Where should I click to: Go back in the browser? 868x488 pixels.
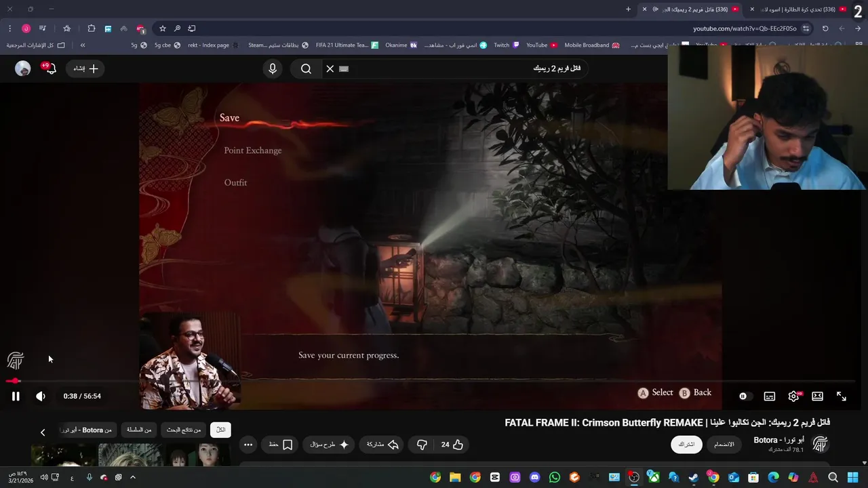(858, 28)
